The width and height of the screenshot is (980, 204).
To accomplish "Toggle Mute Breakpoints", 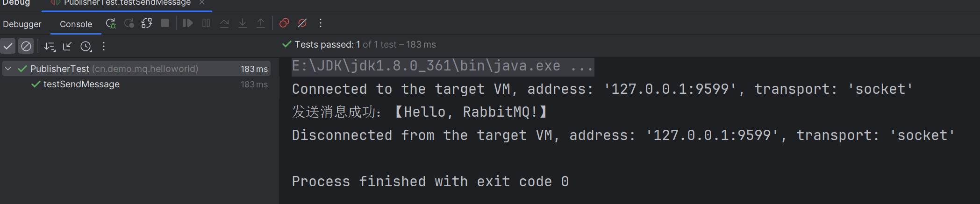I will pyautogui.click(x=302, y=23).
